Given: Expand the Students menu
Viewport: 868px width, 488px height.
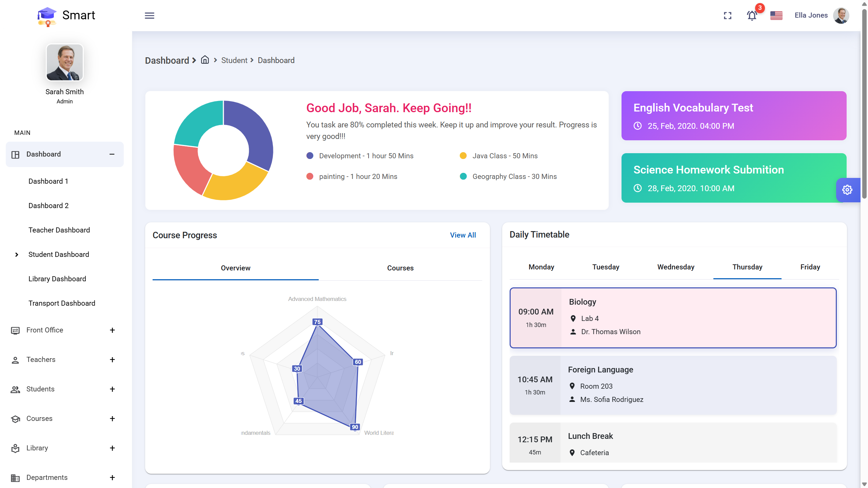Looking at the screenshot, I should click(112, 389).
